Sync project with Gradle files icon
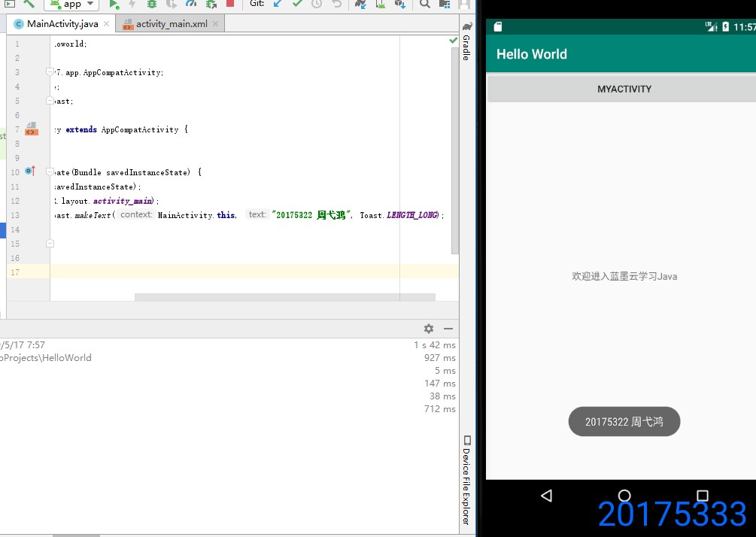Image resolution: width=756 pixels, height=537 pixels. [360, 5]
